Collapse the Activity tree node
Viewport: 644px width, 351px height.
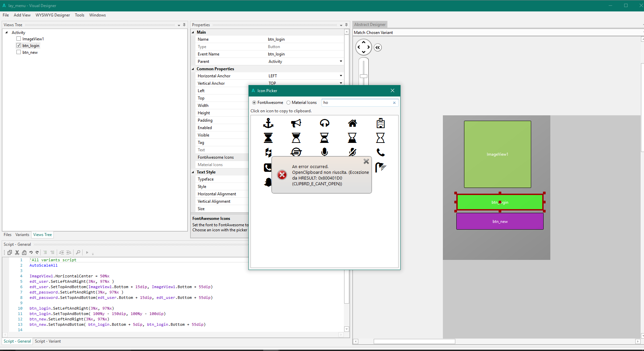pos(7,33)
